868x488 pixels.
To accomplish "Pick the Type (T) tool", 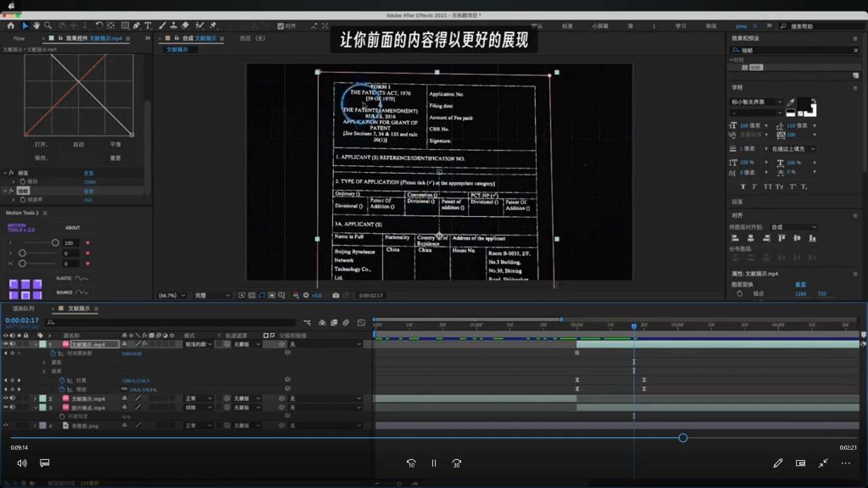I will [148, 25].
